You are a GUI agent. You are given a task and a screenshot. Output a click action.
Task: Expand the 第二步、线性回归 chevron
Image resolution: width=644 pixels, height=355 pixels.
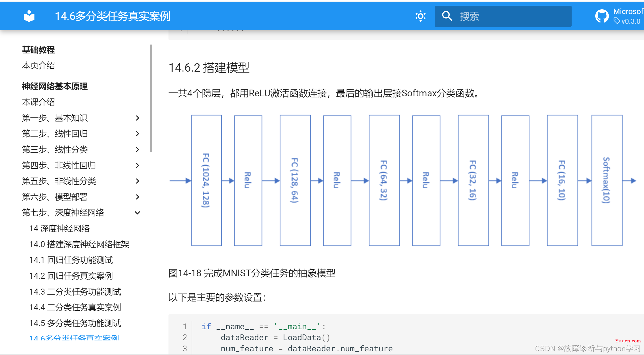[137, 134]
